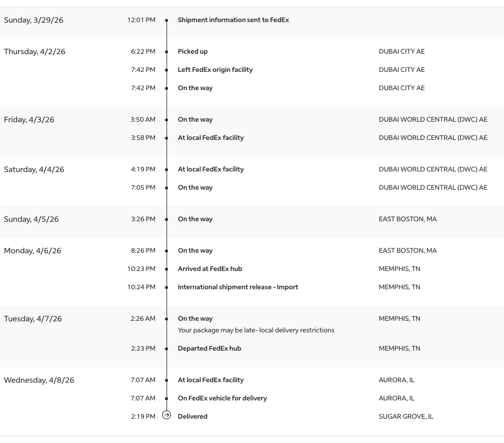Click the Delivered status text
This screenshot has height=443, width=504.
tap(193, 416)
